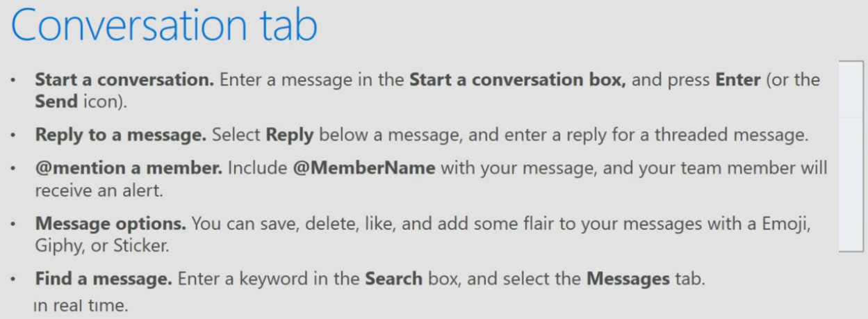Click the bold word 'Send' before 'icon)'
Image resolution: width=868 pixels, height=319 pixels.
56,101
